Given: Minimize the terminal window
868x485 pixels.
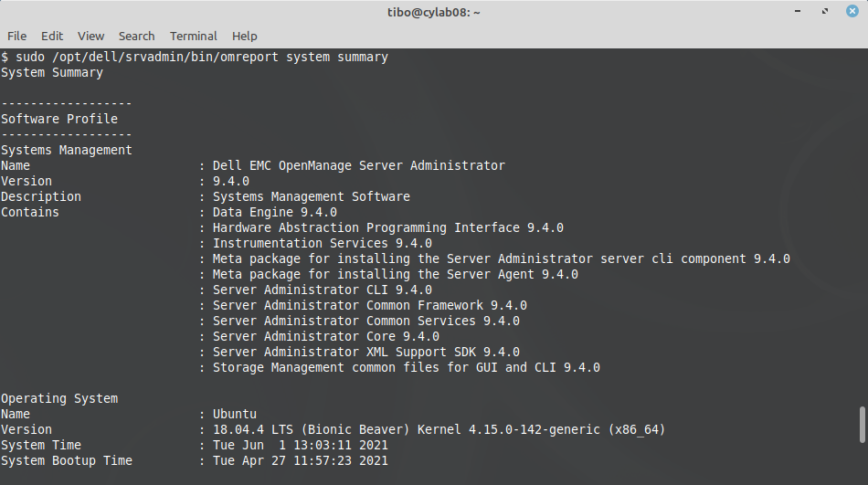Looking at the screenshot, I should point(799,12).
